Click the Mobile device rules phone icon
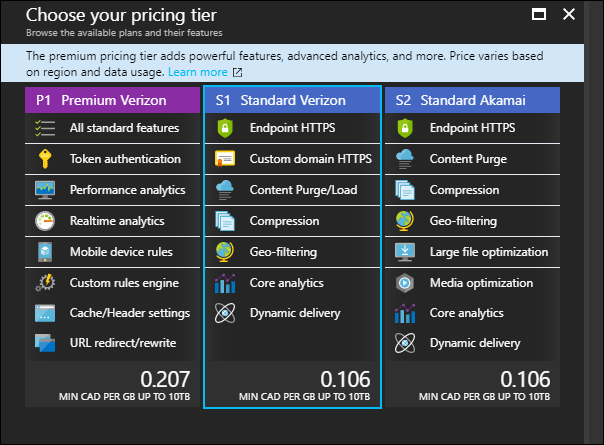This screenshot has width=604, height=445. [45, 252]
